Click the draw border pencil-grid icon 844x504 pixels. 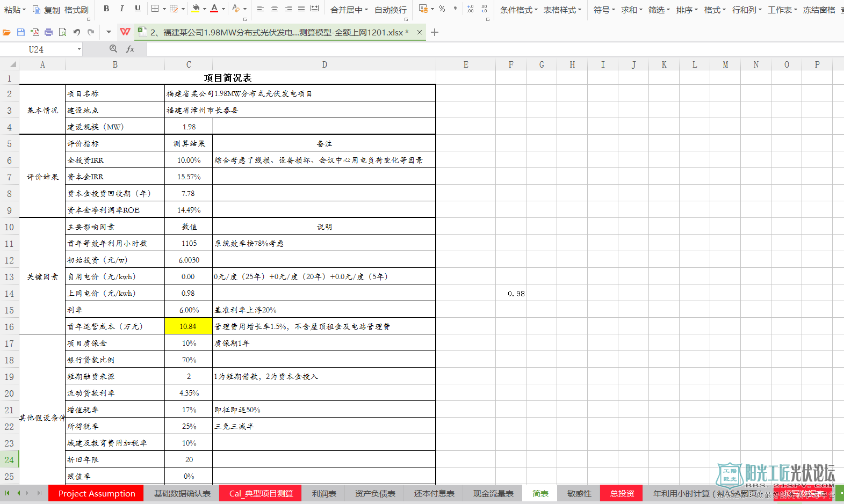(x=174, y=9)
